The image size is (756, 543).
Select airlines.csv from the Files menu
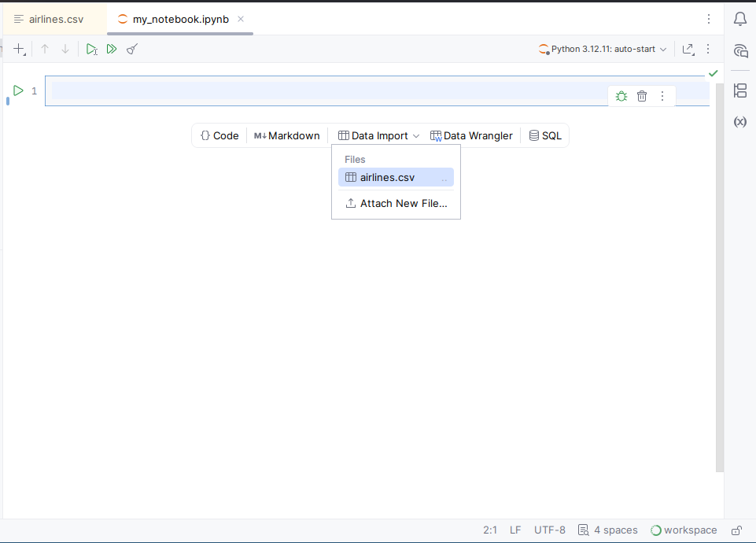tap(388, 178)
